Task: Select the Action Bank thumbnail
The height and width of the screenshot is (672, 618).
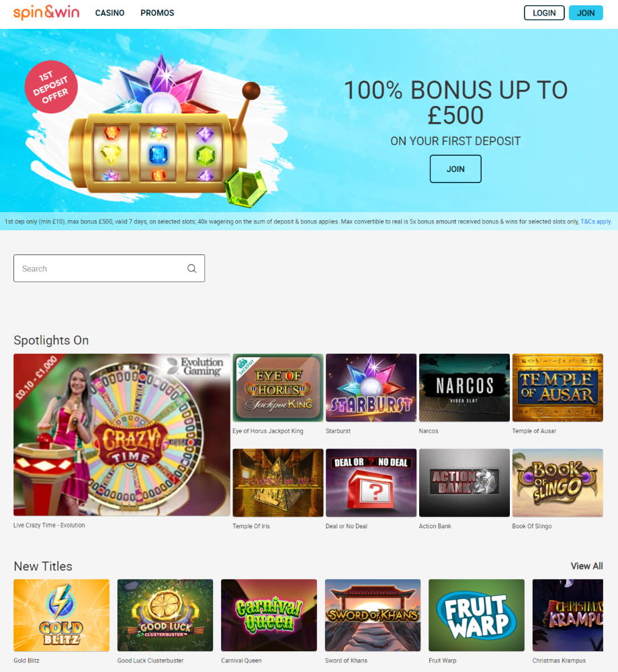Action: [x=464, y=483]
